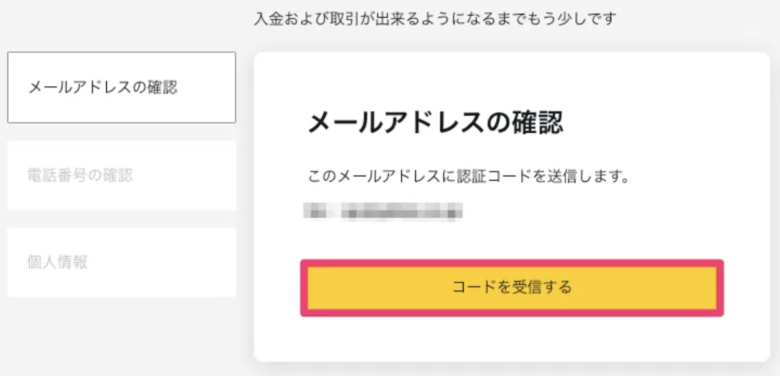
Task: Click the 入金および取引が出来るようになるまで notice text
Action: [435, 19]
